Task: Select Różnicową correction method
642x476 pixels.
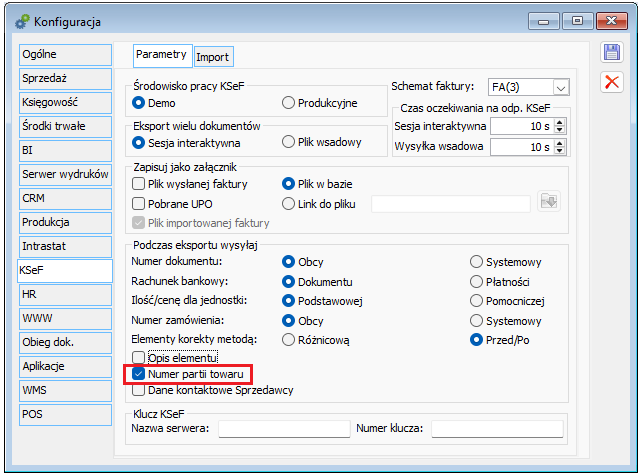Action: click(x=288, y=340)
